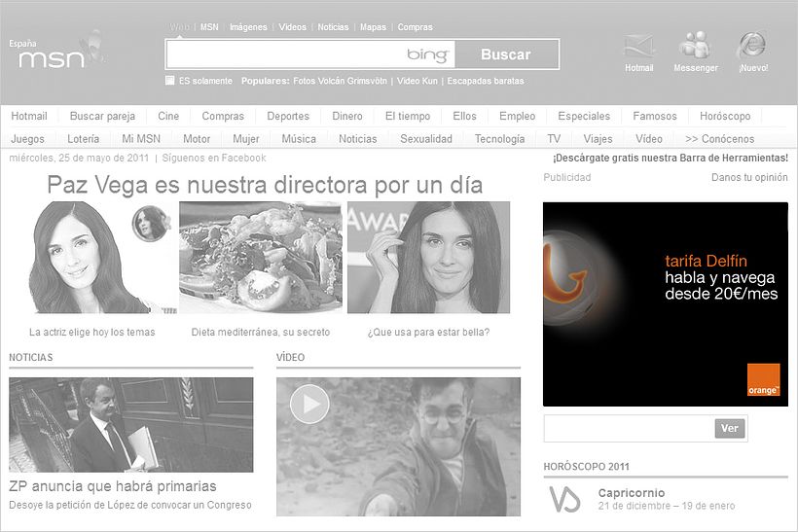The height and width of the screenshot is (532, 798).
Task: Toggle the ES solamente checkbox
Action: 170,81
